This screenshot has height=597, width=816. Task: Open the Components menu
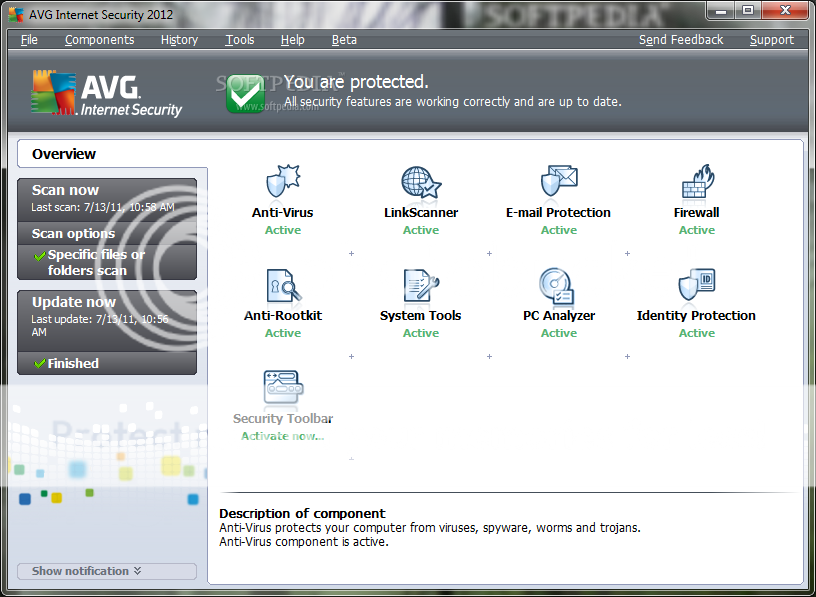click(x=99, y=40)
